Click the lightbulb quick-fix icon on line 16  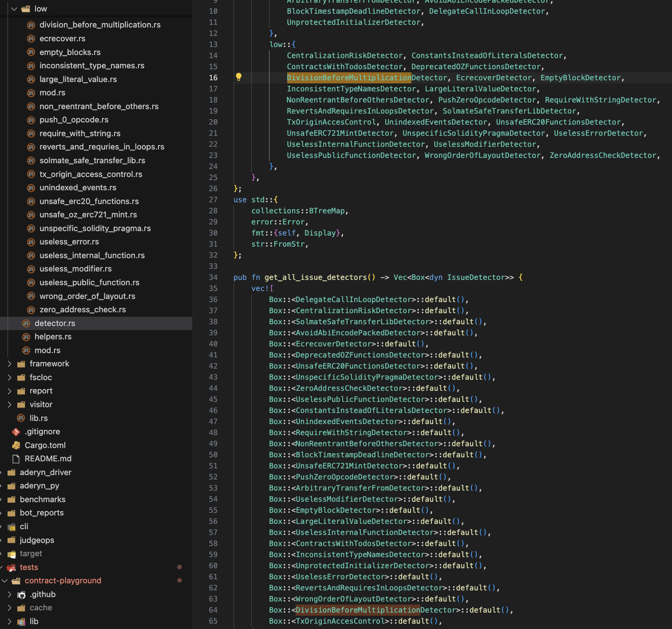[x=239, y=77]
